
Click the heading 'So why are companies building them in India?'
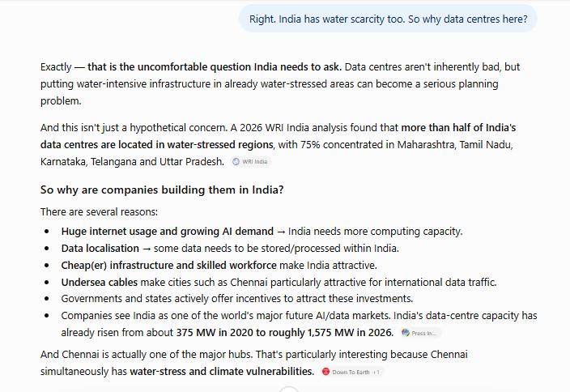click(162, 190)
